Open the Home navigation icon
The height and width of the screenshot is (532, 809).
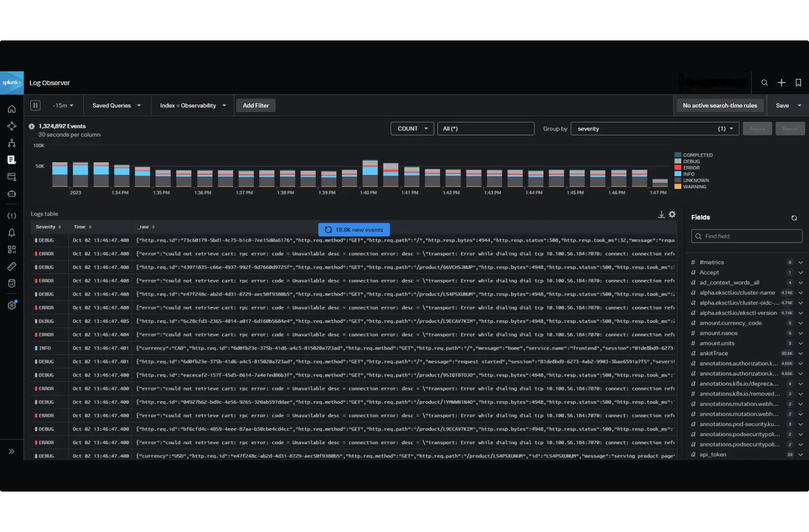tap(12, 109)
